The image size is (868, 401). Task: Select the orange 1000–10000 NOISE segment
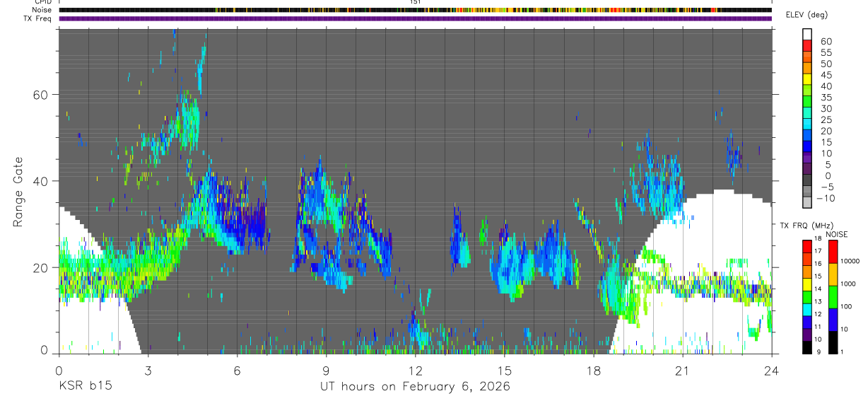835,274
